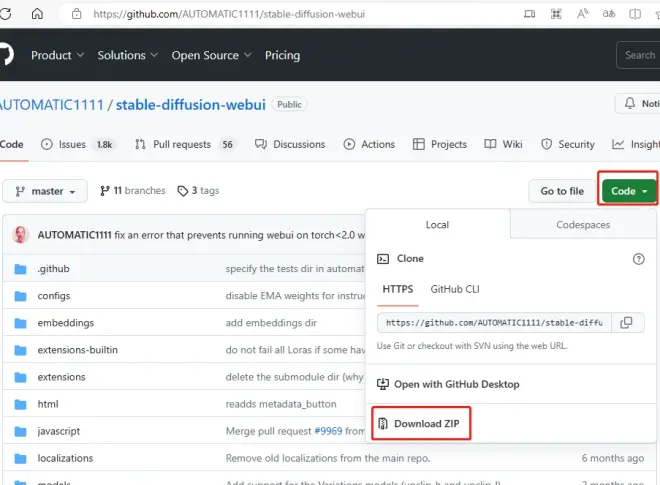Viewport: 660px width, 485px height.
Task: Click the GitHub Search box
Action: coord(638,55)
